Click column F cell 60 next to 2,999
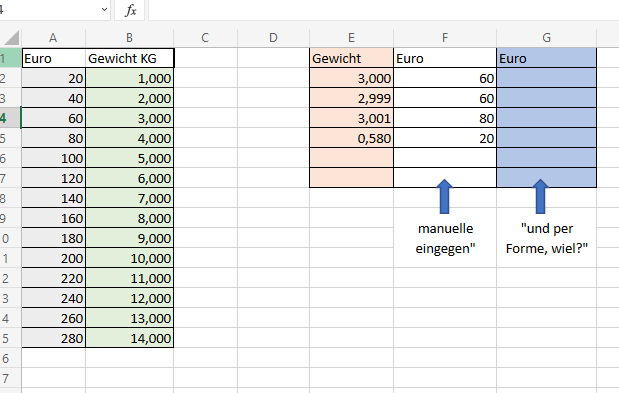This screenshot has width=619, height=393. (445, 98)
